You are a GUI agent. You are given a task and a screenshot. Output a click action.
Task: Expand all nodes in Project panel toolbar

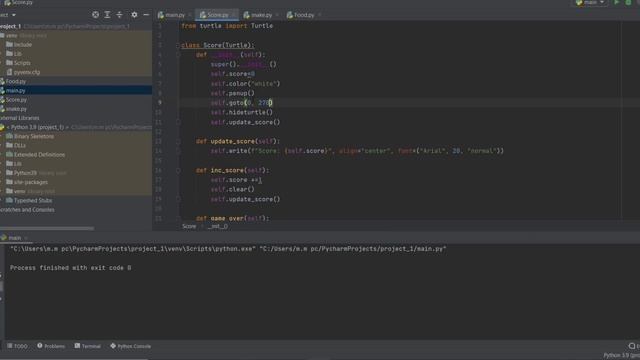coord(107,15)
